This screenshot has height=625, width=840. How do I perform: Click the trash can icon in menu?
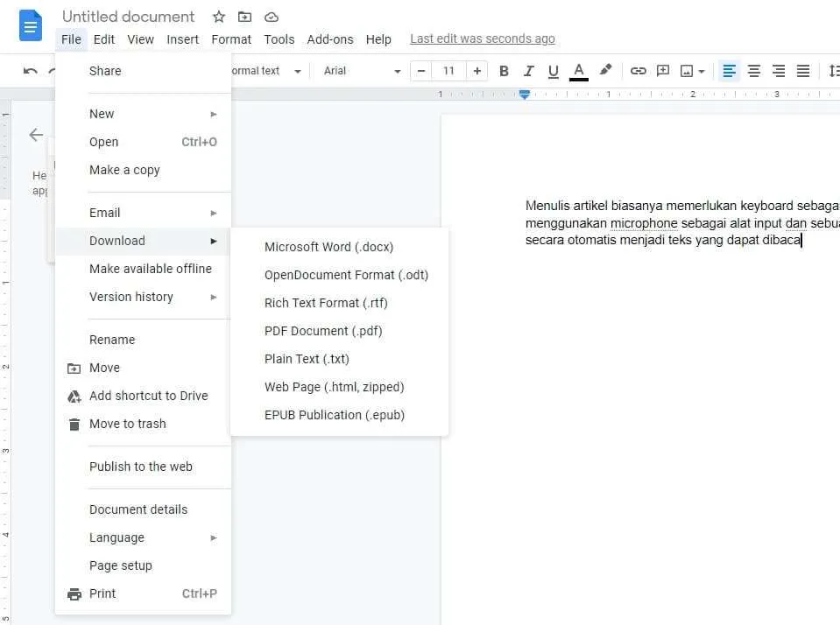pos(74,425)
